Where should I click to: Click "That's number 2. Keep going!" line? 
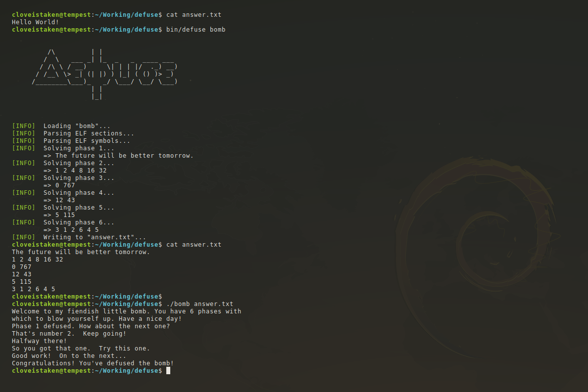tap(69, 334)
